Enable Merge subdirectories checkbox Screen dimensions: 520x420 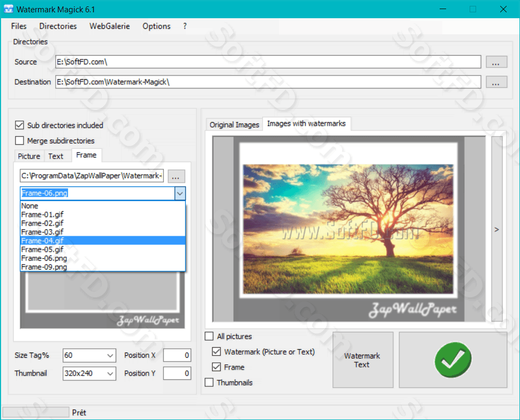(x=20, y=141)
